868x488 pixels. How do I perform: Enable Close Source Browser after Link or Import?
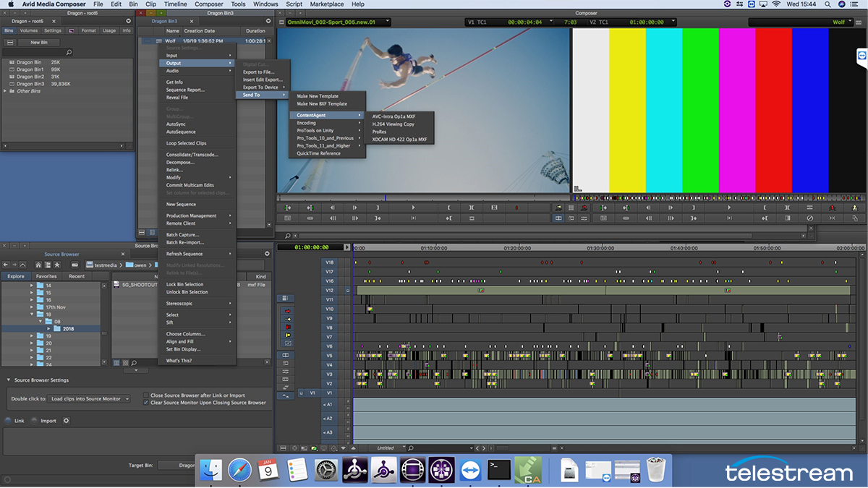[x=146, y=395]
